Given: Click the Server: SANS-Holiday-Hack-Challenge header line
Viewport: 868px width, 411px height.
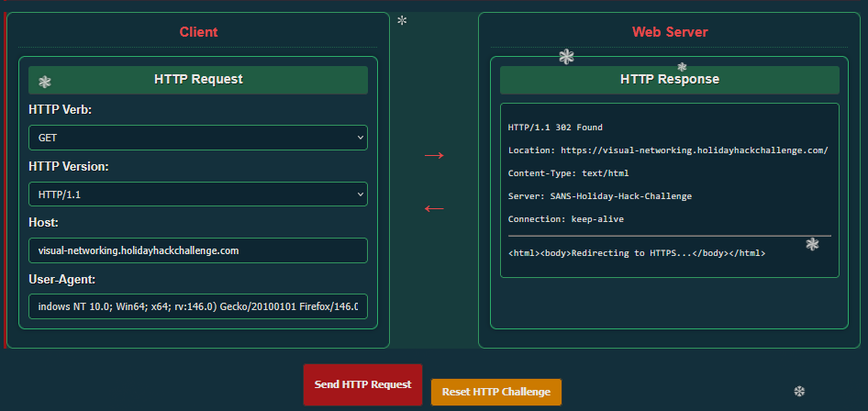Looking at the screenshot, I should click(x=599, y=196).
